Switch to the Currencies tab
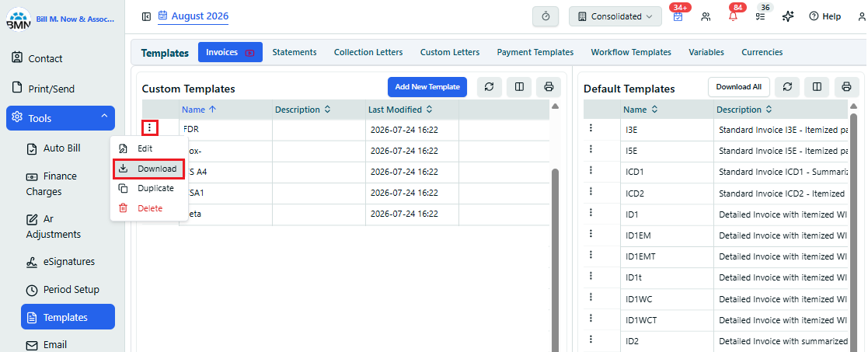This screenshot has width=868, height=352. (762, 52)
